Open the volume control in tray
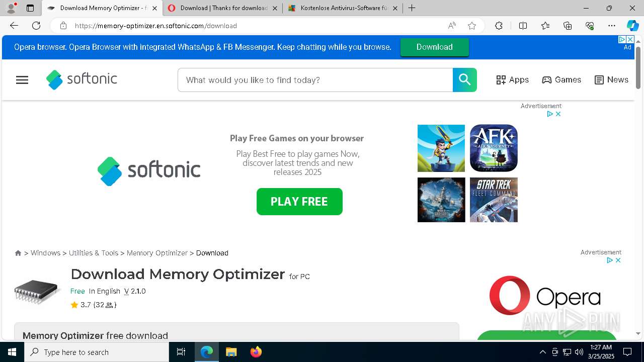Image resolution: width=644 pixels, height=362 pixels. (x=579, y=352)
